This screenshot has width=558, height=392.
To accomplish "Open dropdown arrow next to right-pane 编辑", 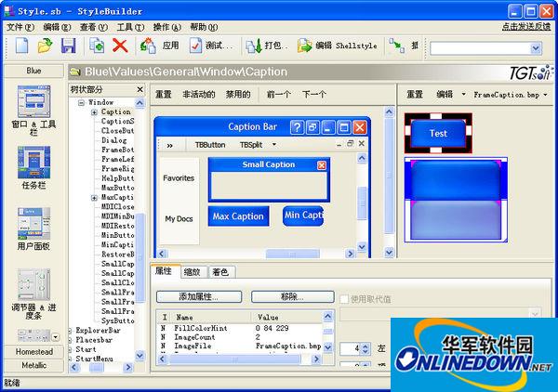I will (463, 95).
